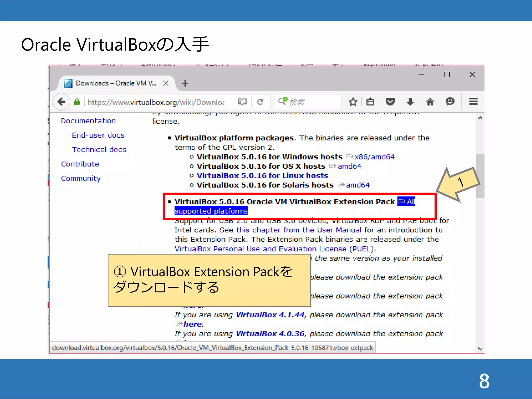Open End-user docs link
The height and width of the screenshot is (399, 532).
(98, 135)
